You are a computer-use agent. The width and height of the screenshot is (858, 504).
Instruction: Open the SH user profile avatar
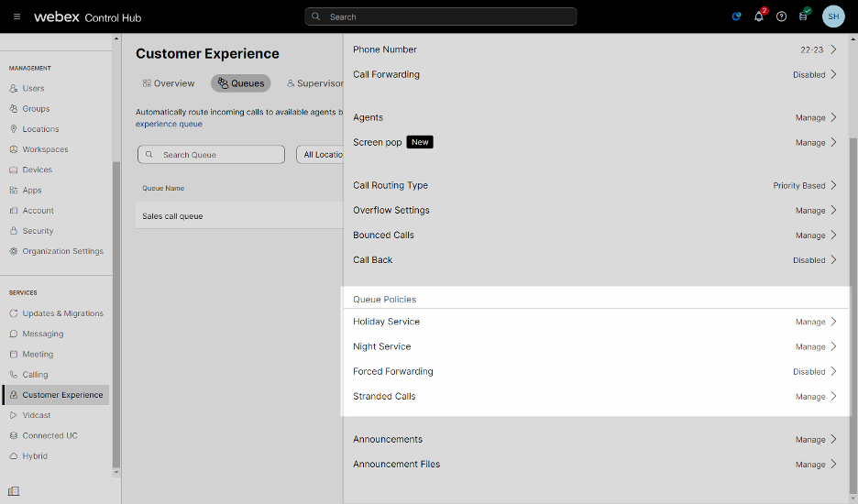coord(833,16)
